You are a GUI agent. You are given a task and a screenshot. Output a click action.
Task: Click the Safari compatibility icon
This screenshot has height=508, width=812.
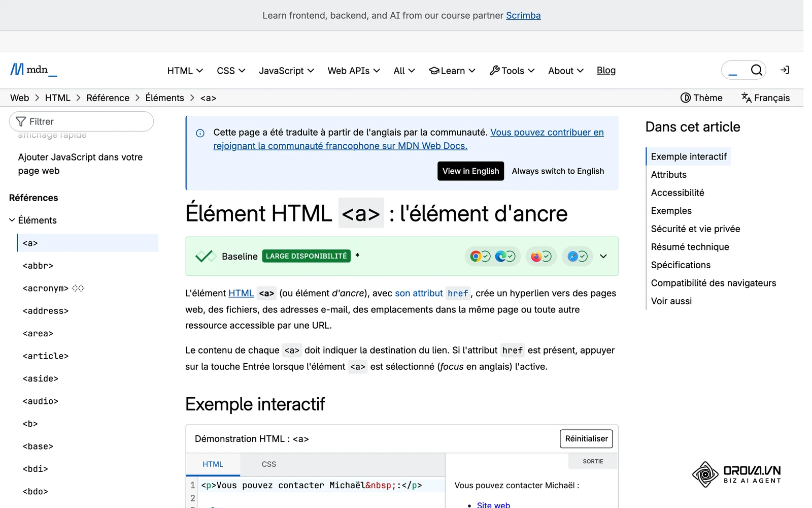pyautogui.click(x=572, y=257)
